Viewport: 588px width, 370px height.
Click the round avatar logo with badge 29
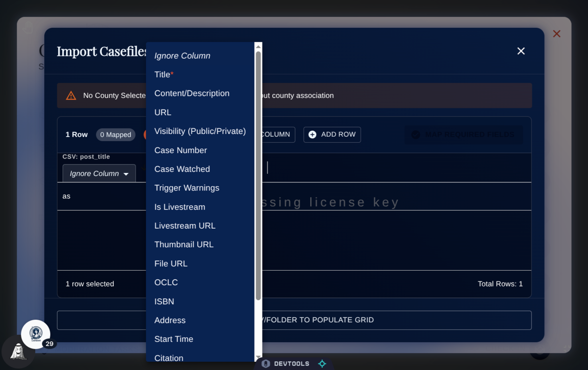36,334
